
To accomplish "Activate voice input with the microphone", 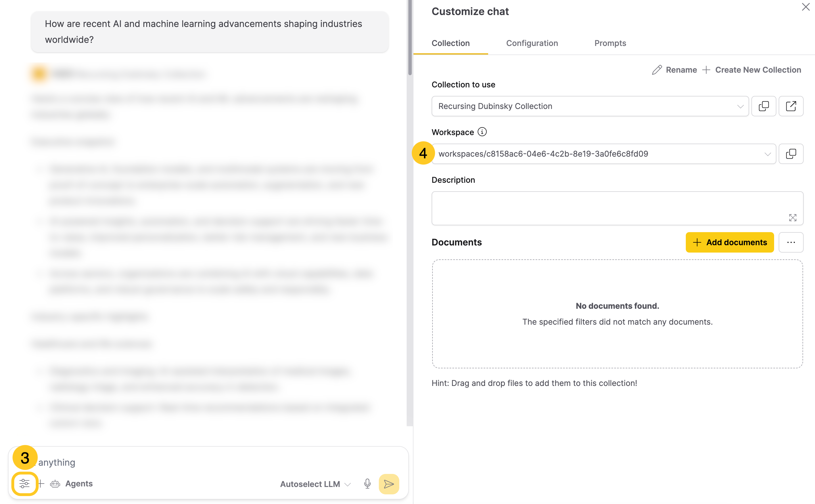I will click(x=367, y=484).
